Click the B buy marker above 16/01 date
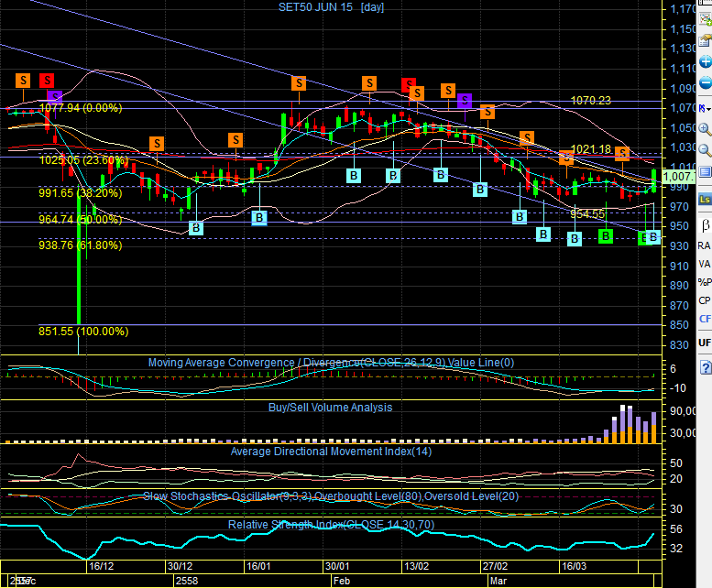Screen dimensions: 712x588 pyautogui.click(x=259, y=218)
